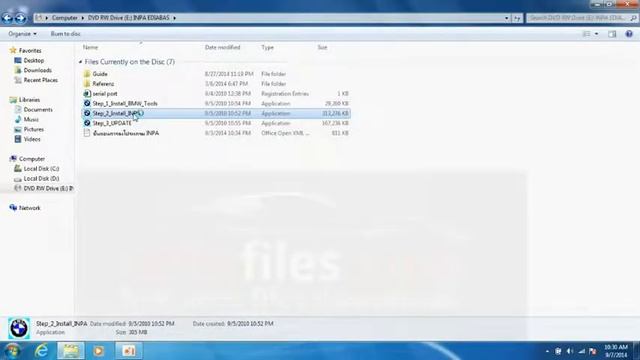
Task: Switch to Windows Explorer taskbar button
Action: 71,351
